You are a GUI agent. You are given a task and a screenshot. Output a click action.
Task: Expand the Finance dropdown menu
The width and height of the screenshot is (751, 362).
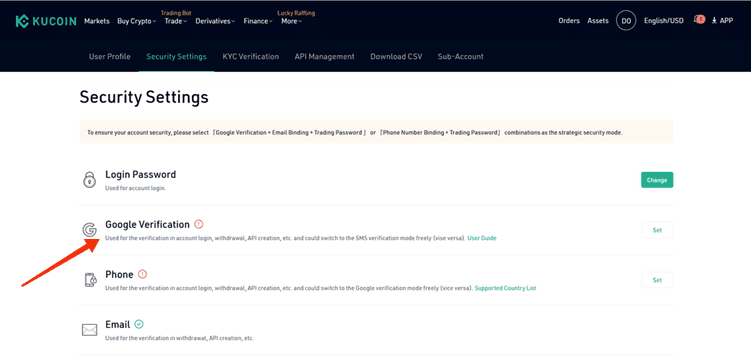(x=258, y=21)
